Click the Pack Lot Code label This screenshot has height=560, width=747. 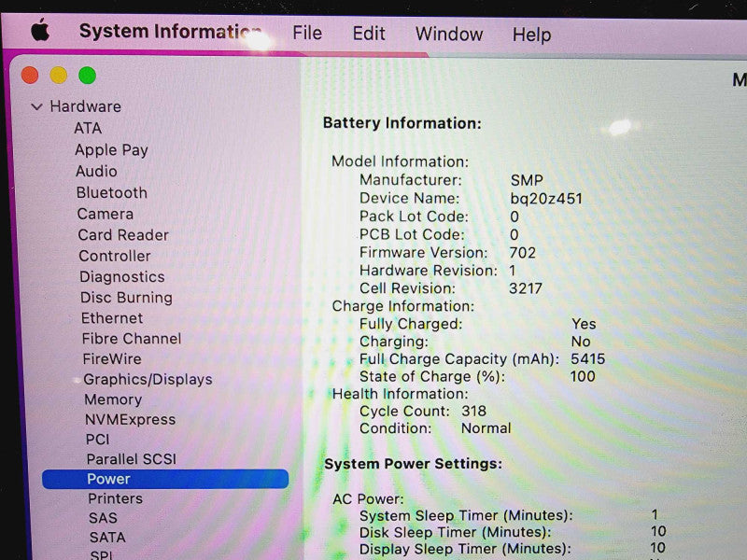pyautogui.click(x=414, y=217)
